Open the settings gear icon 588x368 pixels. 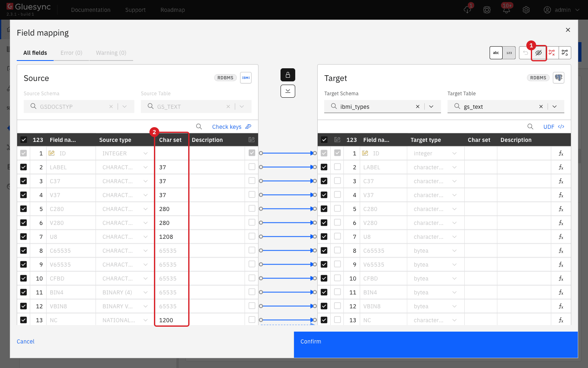(526, 10)
